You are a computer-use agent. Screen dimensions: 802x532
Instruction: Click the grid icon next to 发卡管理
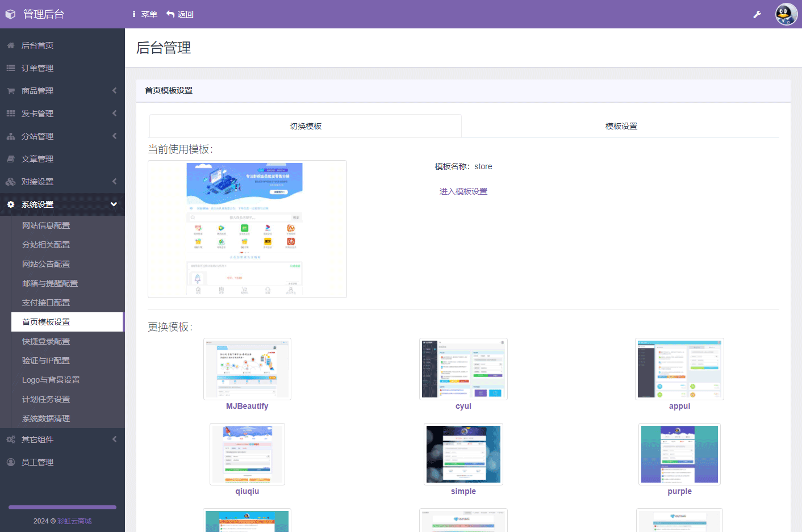11,114
